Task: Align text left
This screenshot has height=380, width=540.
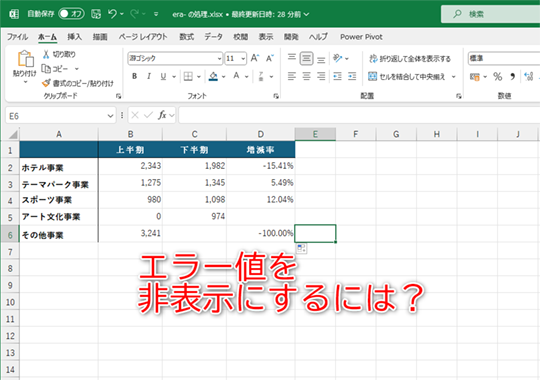Action: 292,76
